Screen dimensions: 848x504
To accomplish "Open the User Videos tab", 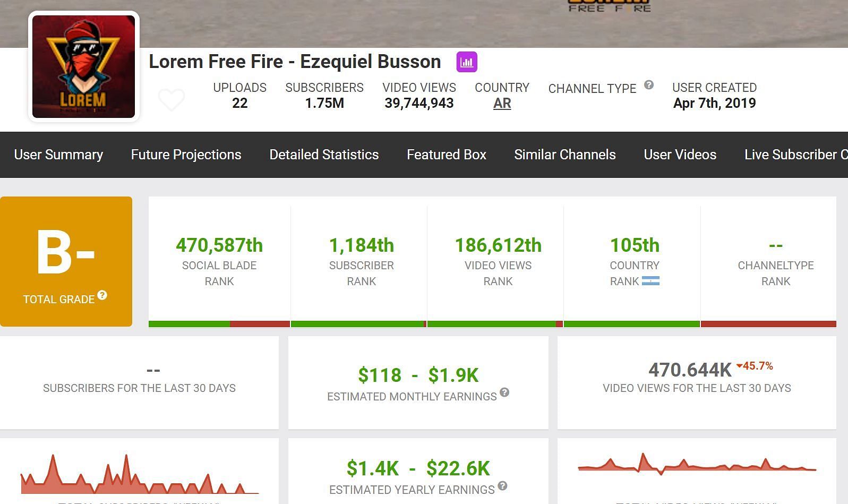I will point(680,155).
